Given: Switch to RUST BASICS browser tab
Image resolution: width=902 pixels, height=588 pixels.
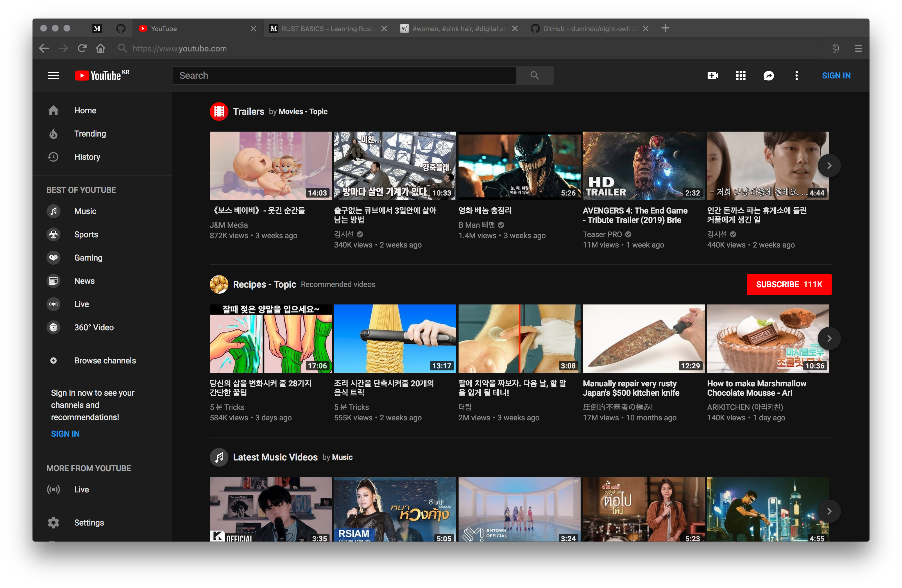Looking at the screenshot, I should [326, 29].
